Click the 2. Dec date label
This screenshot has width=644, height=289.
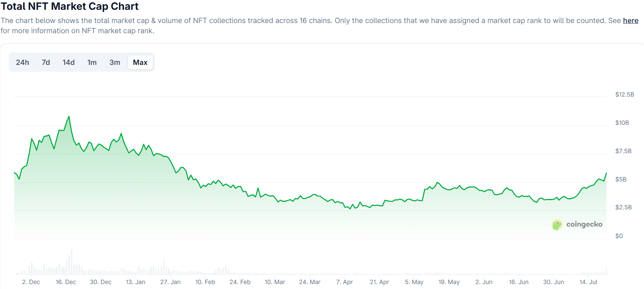[x=31, y=282]
